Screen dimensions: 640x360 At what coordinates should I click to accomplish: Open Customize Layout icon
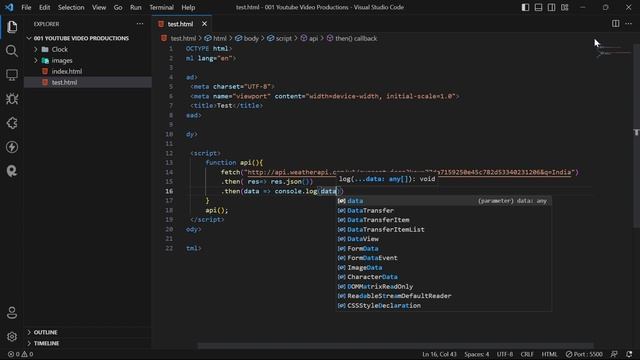coord(564,7)
